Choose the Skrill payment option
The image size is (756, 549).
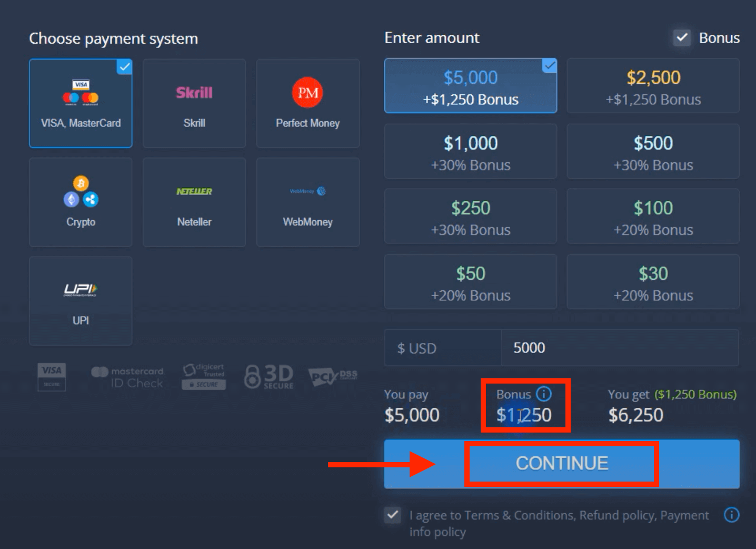pyautogui.click(x=194, y=103)
